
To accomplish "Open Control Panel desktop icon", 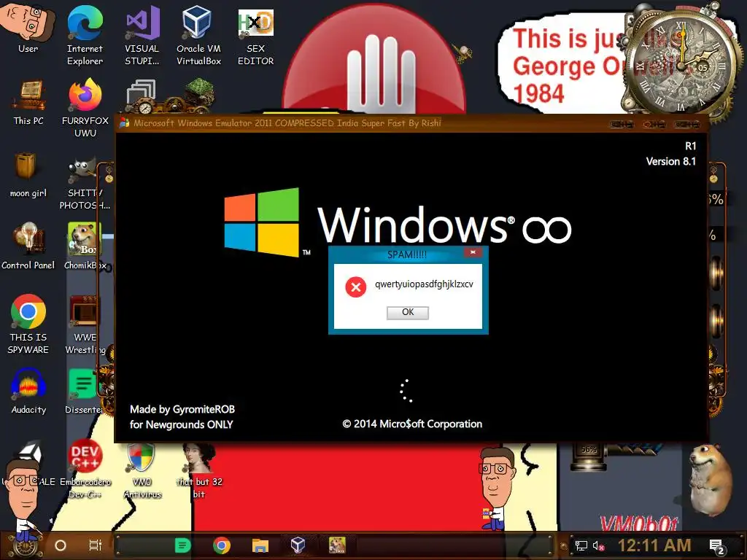I will 28,246.
